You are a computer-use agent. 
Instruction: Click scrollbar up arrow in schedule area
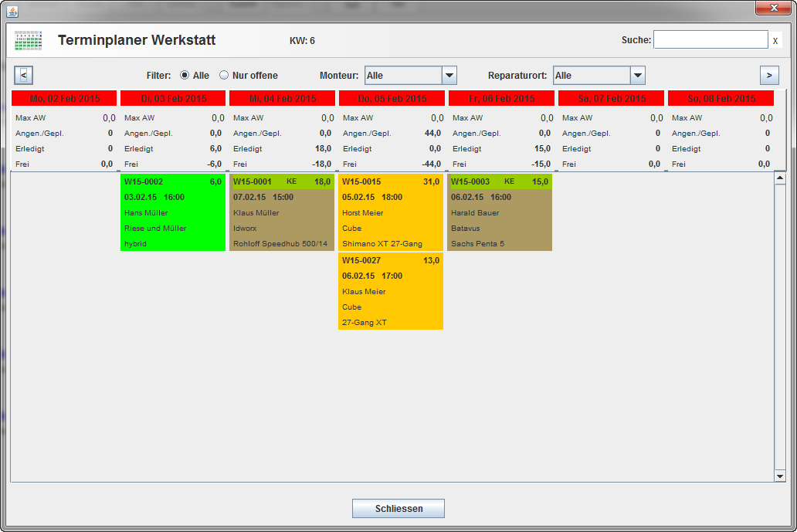(x=779, y=178)
